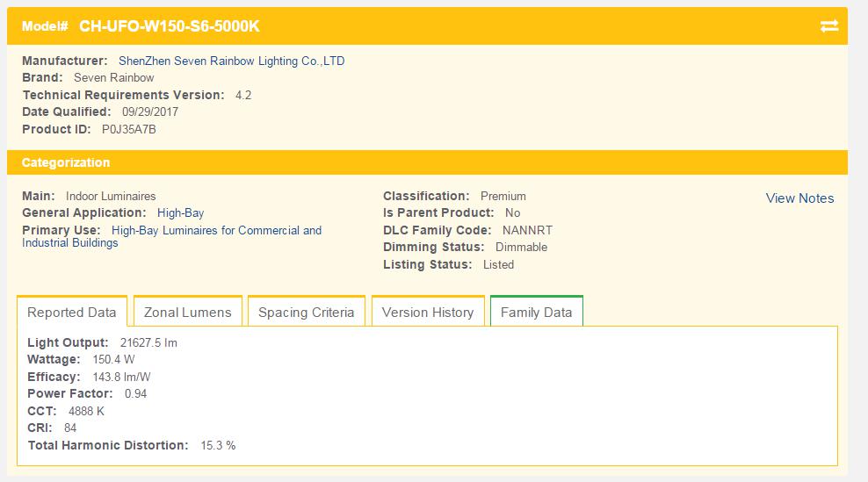Click the model number CH-UFO-W150-S6-5000K heading

pos(170,26)
